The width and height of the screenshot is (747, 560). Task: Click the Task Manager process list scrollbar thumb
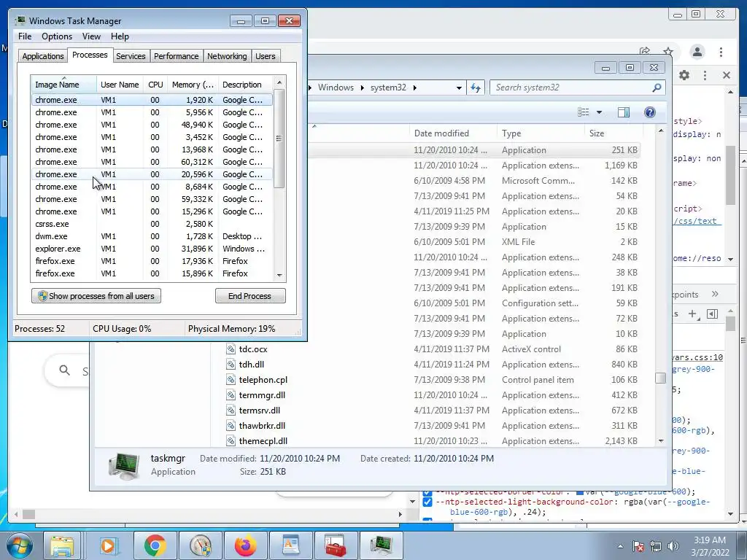(279, 139)
